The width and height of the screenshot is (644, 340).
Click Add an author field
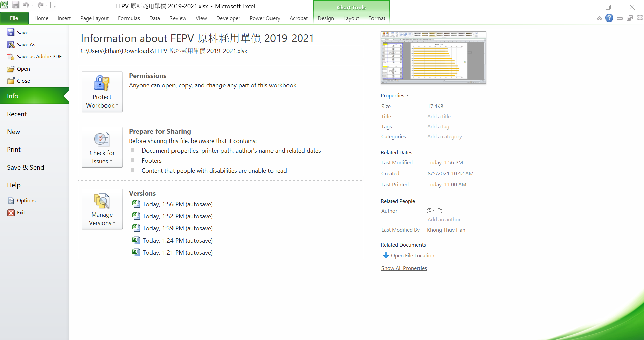(444, 219)
